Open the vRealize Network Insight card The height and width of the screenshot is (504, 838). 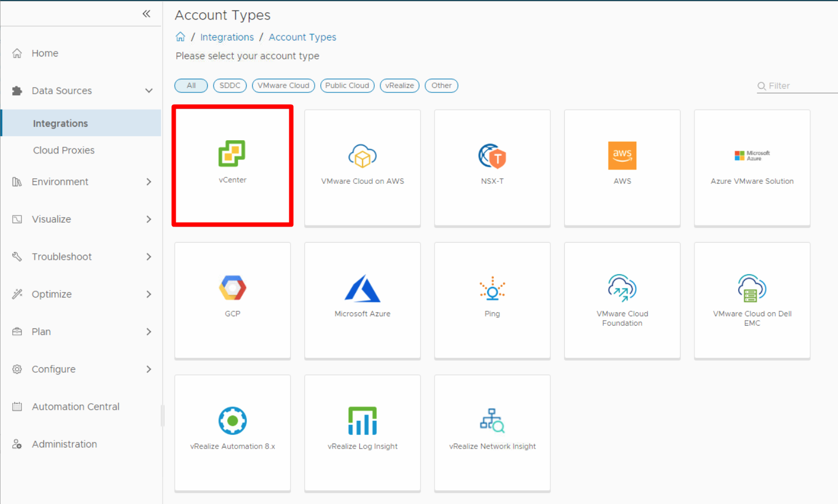(492, 432)
